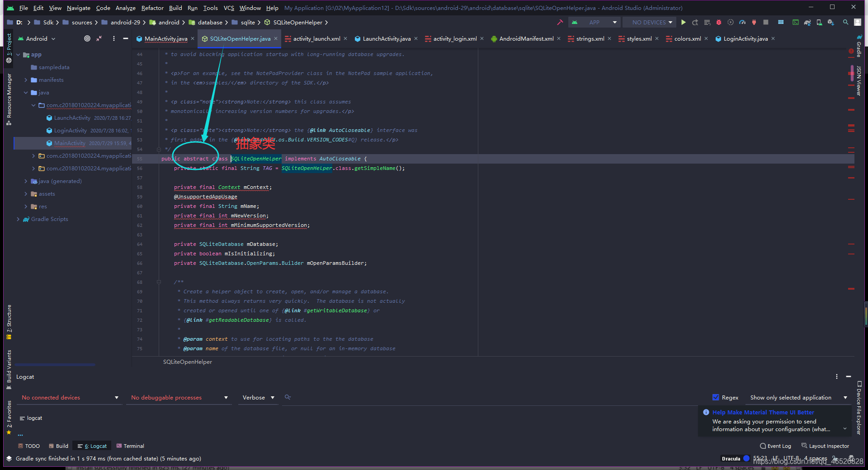The image size is (868, 470).
Task: Open Resource Manager side tool window
Action: pyautogui.click(x=9, y=99)
